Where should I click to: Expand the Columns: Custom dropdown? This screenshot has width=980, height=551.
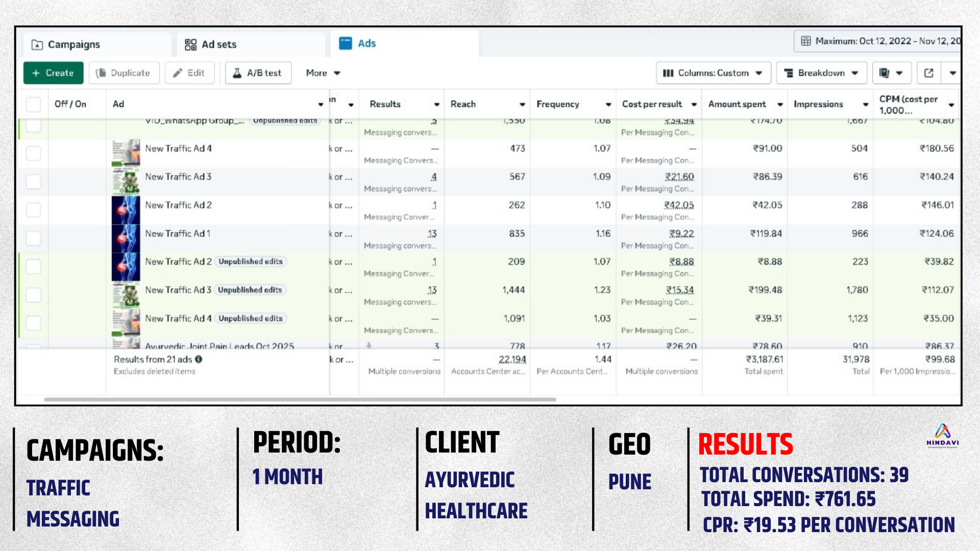[713, 73]
